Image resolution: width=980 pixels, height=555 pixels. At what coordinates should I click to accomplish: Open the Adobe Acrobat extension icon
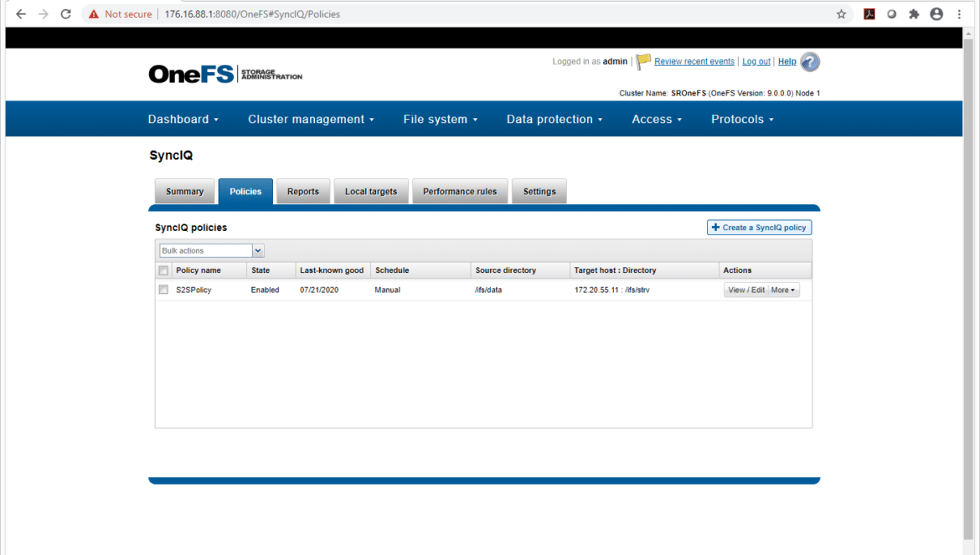869,13
